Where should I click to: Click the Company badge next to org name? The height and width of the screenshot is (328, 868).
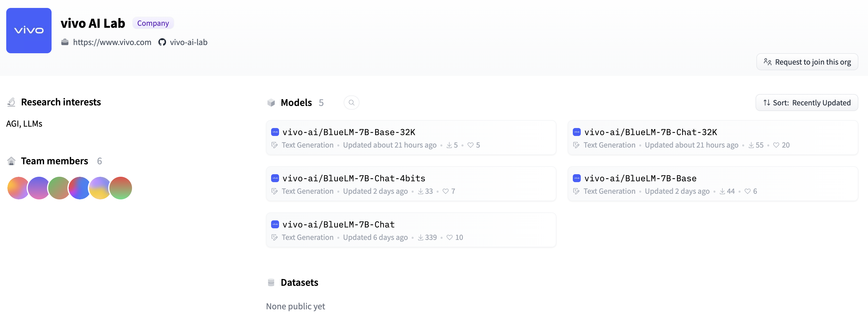(153, 23)
